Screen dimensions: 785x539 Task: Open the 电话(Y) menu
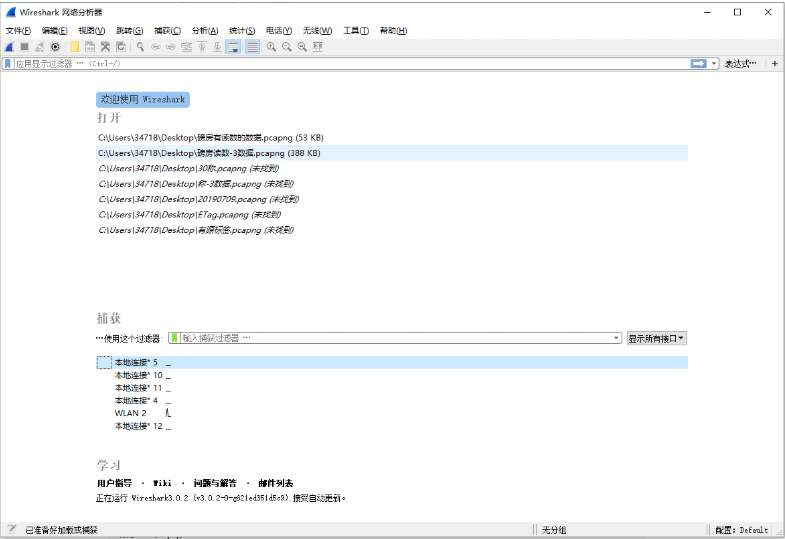pyautogui.click(x=279, y=31)
